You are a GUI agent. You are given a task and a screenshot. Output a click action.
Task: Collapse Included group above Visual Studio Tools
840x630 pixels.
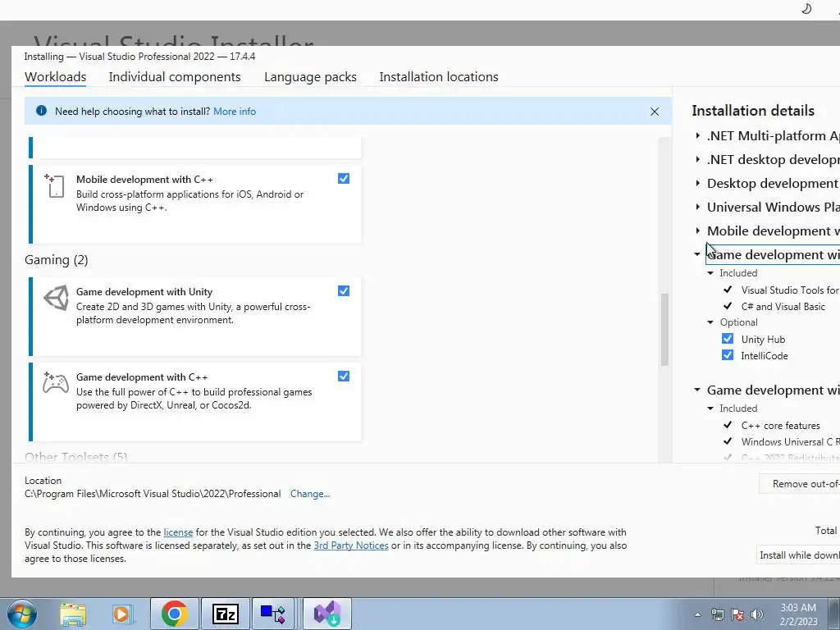pos(711,273)
